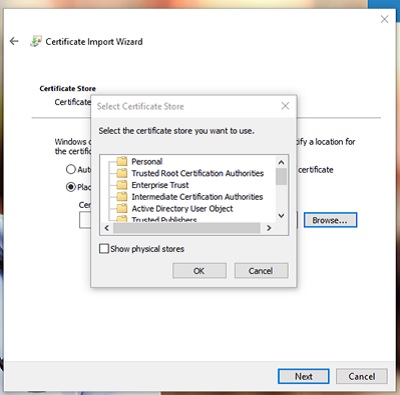
Task: Cancel the Certificate Import Wizard
Action: click(x=362, y=376)
